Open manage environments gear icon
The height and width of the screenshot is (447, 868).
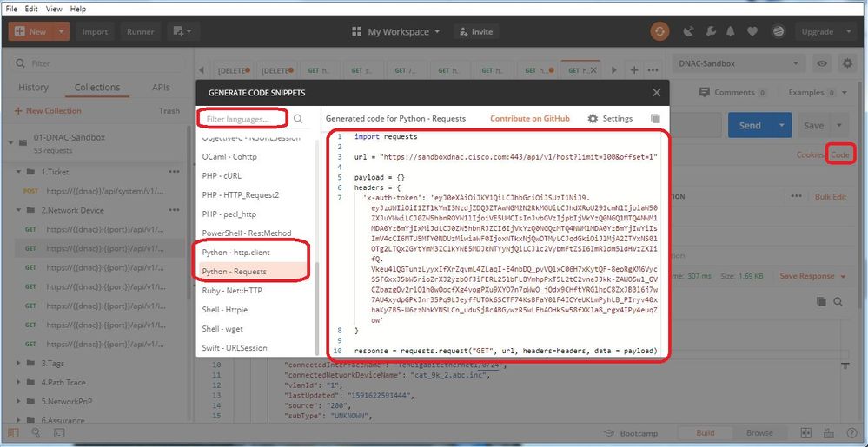pyautogui.click(x=847, y=63)
